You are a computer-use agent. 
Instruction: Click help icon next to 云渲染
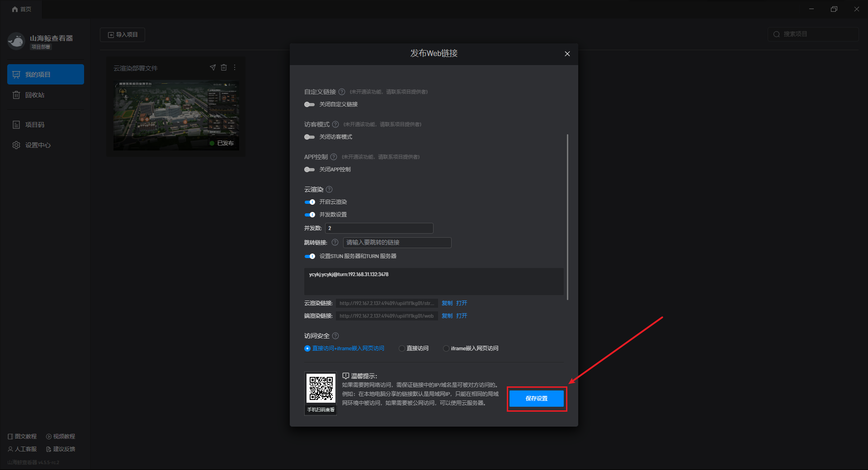pyautogui.click(x=329, y=189)
